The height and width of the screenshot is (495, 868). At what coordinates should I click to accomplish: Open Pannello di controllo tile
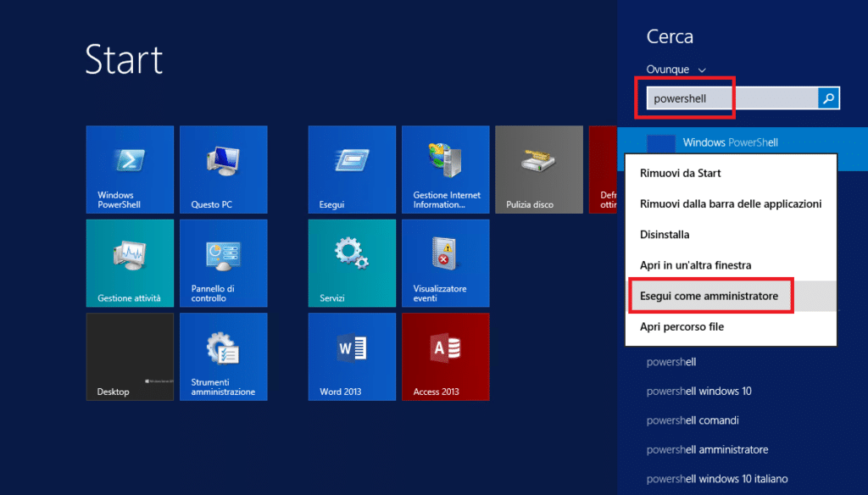tap(223, 263)
